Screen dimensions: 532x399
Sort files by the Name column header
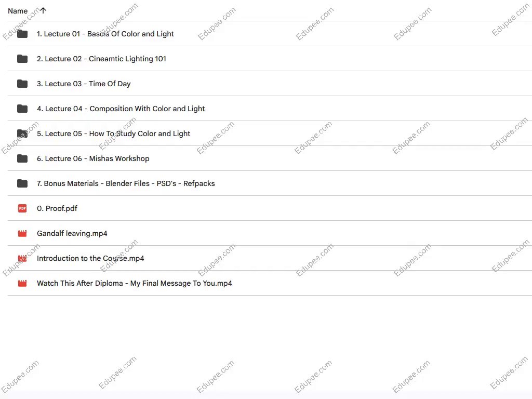[x=18, y=11]
